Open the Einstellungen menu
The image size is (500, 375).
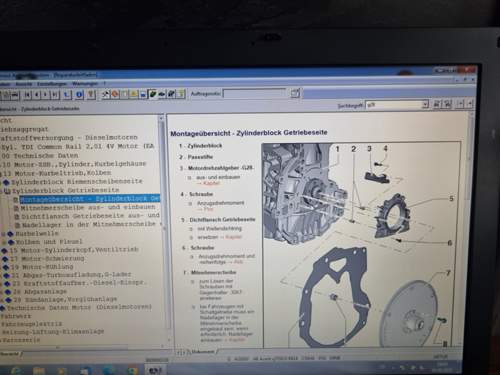52,84
